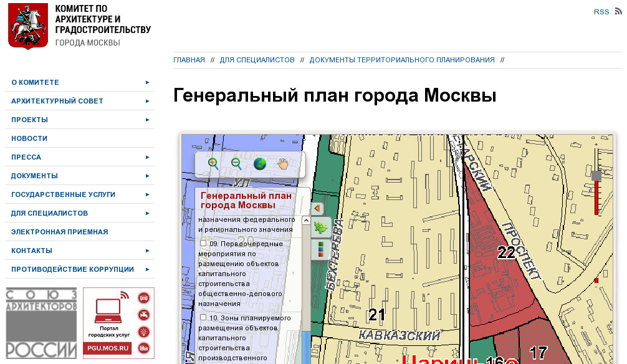627x364 pixels.
Task: Expand the 'Проекты' submenu arrow
Action: 148,120
